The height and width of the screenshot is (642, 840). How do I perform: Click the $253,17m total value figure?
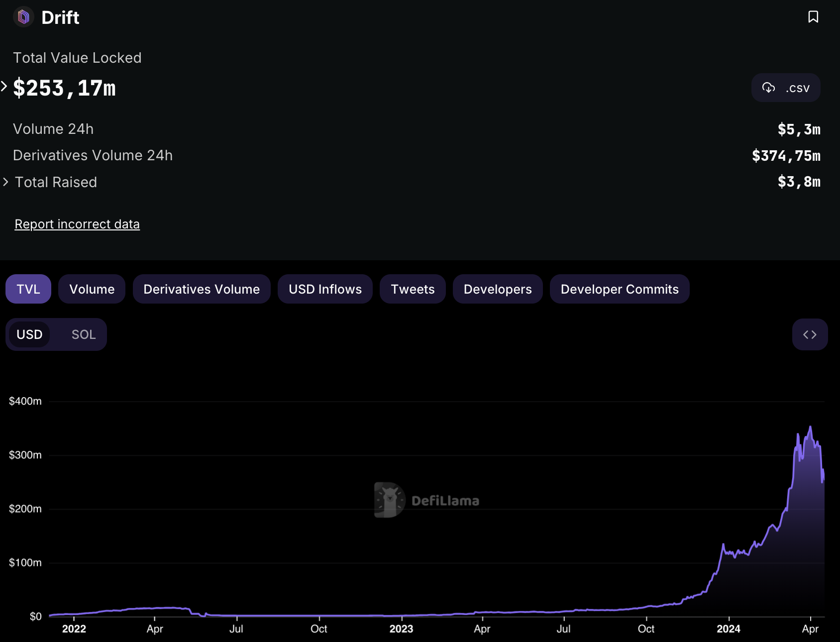click(x=64, y=88)
